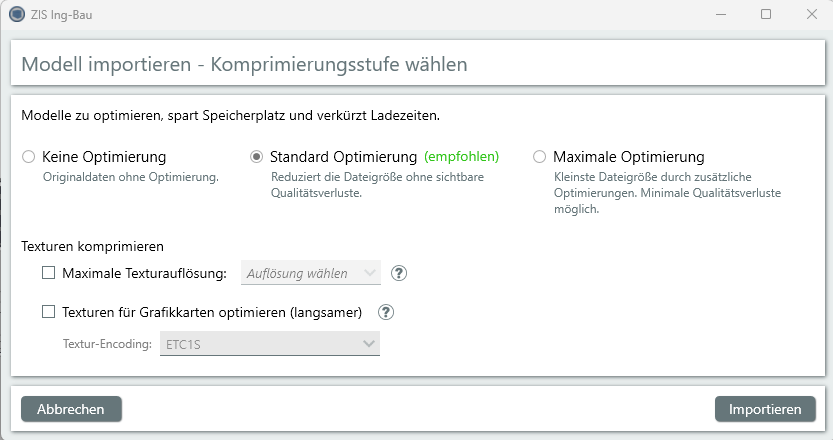Click the green (empfohlen) label
The height and width of the screenshot is (440, 833).
point(462,157)
